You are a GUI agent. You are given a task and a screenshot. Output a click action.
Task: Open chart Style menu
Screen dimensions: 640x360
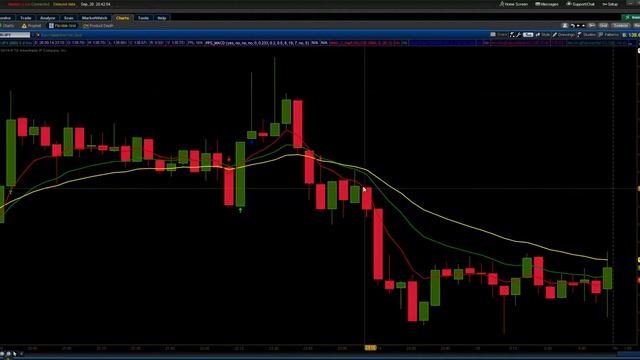tap(542, 35)
